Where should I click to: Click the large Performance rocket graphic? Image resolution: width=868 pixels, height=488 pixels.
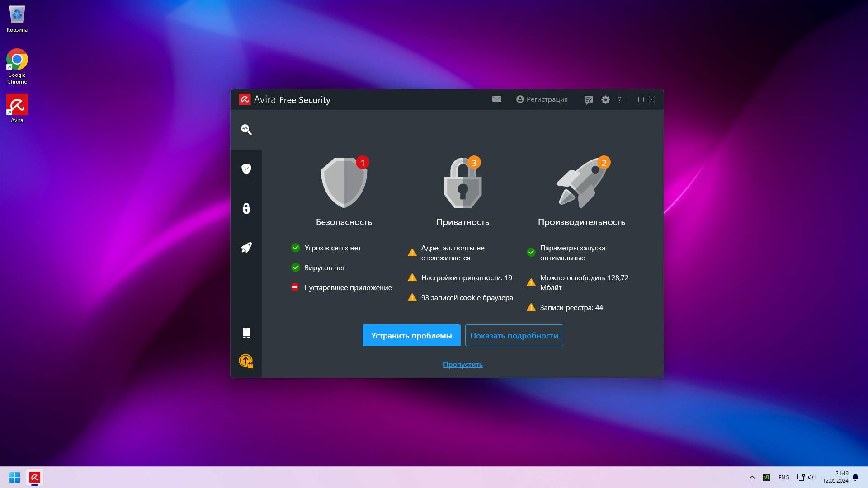tap(581, 183)
